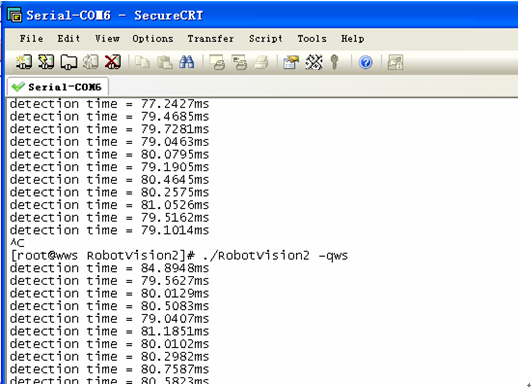531x387 pixels.
Task: Click the Print Selection icon
Action: [239, 62]
